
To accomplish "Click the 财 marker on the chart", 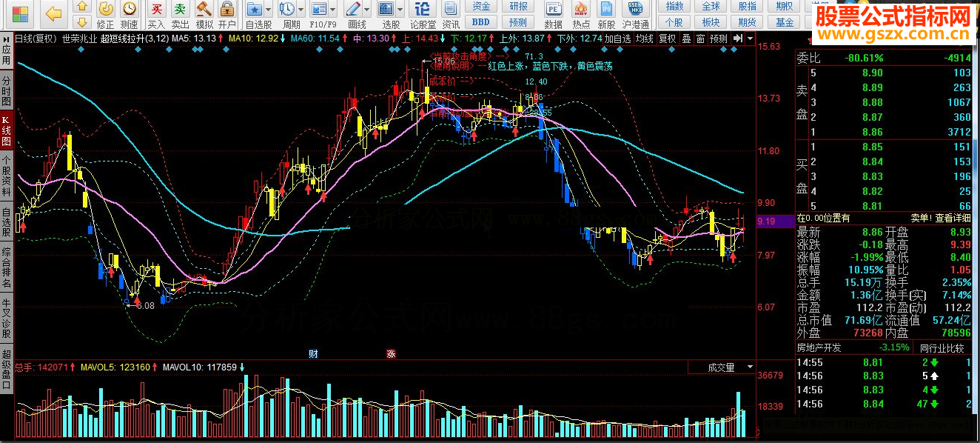I will (313, 353).
